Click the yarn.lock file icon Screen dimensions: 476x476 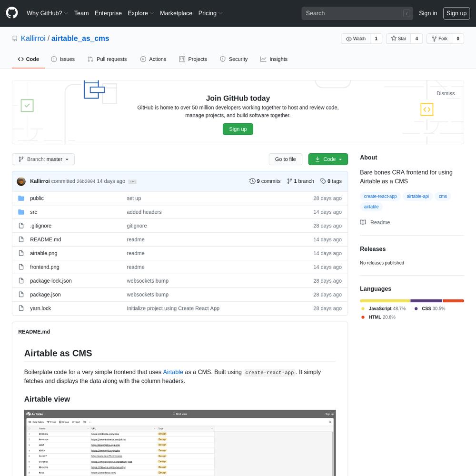click(x=21, y=308)
